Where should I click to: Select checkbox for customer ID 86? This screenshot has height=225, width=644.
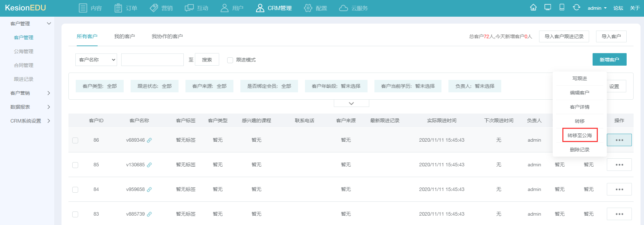point(75,140)
